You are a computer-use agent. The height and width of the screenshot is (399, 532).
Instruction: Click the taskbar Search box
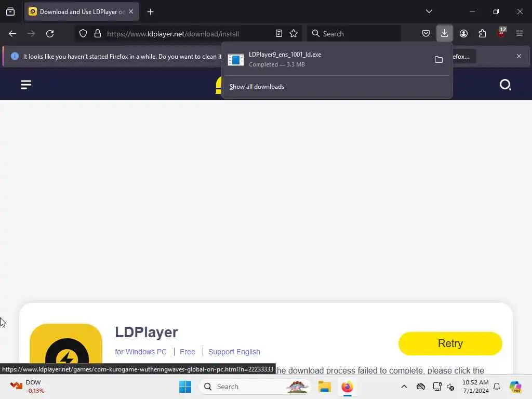click(255, 387)
